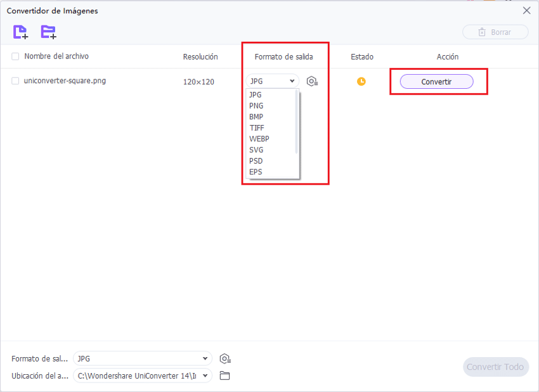
Task: Select PNG from the format list
Action: pos(257,106)
